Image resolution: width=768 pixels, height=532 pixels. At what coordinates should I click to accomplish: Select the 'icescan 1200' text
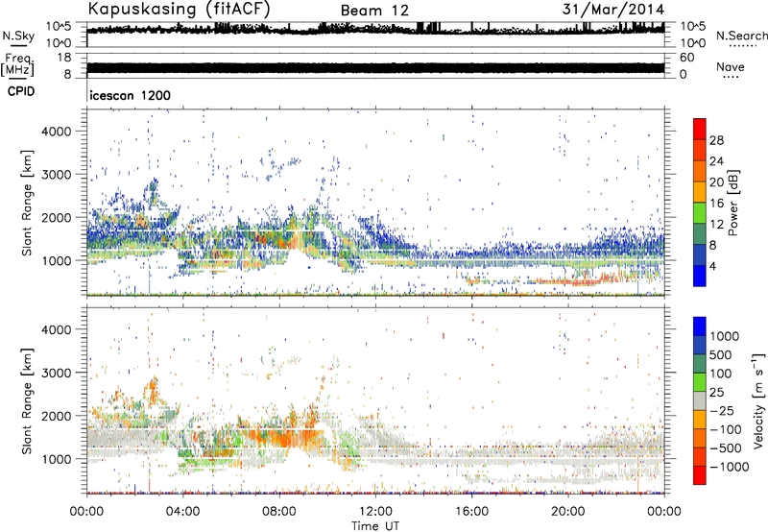131,95
